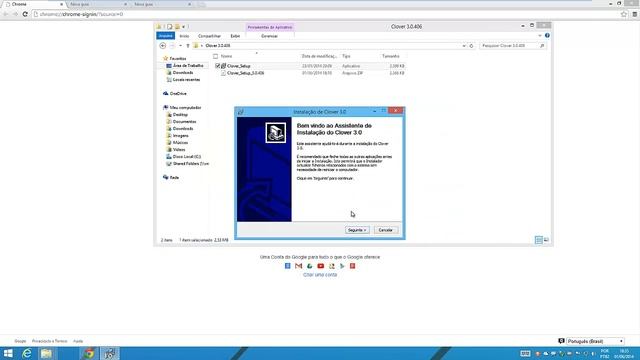This screenshot has width=640, height=360.
Task: Switch Explorer to details view icon
Action: (539, 240)
